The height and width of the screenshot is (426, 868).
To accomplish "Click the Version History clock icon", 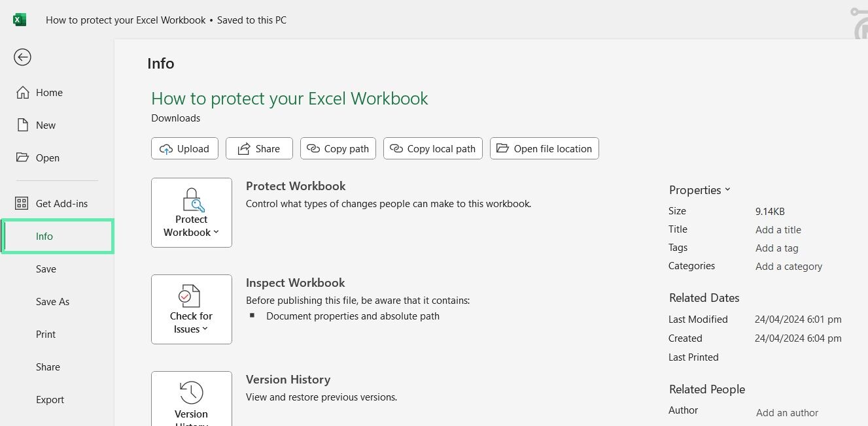I will [191, 393].
